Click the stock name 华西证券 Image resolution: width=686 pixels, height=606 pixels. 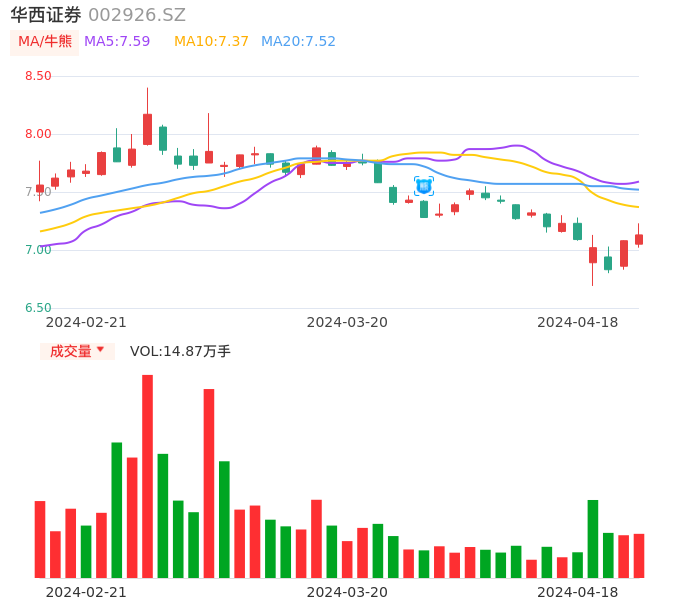pyautogui.click(x=46, y=15)
